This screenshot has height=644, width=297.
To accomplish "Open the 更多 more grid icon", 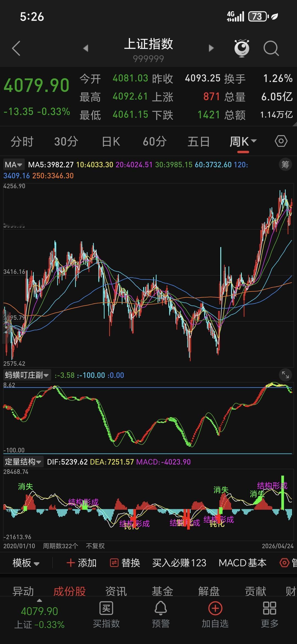I will pyautogui.click(x=269, y=614).
